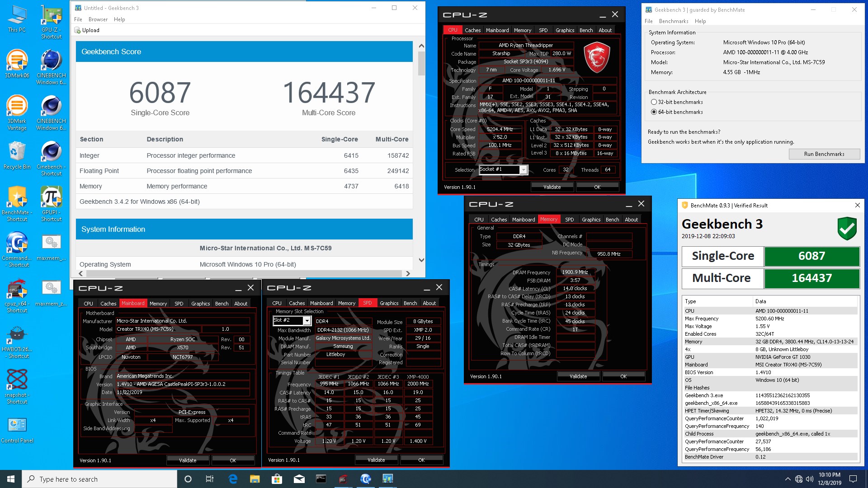Select Mainboard tab in CPU-Z Memory window
Viewport: 868px width, 488px height.
pyautogui.click(x=524, y=220)
